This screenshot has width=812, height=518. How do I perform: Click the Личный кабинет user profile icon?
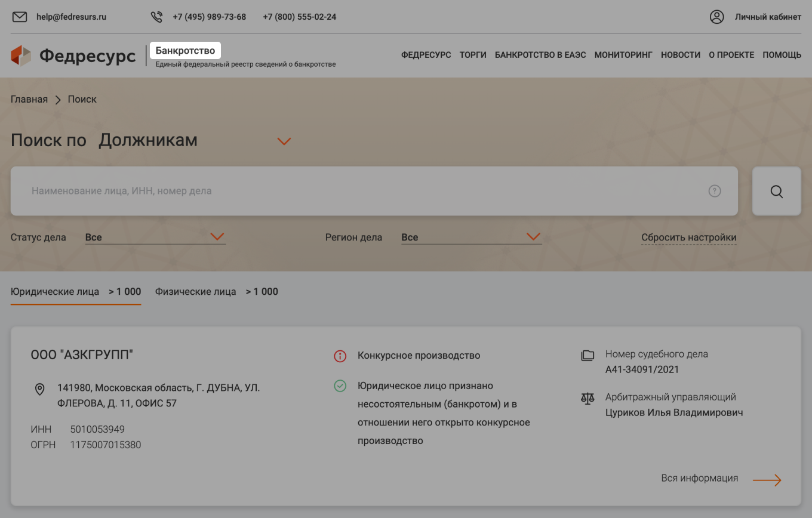(716, 17)
